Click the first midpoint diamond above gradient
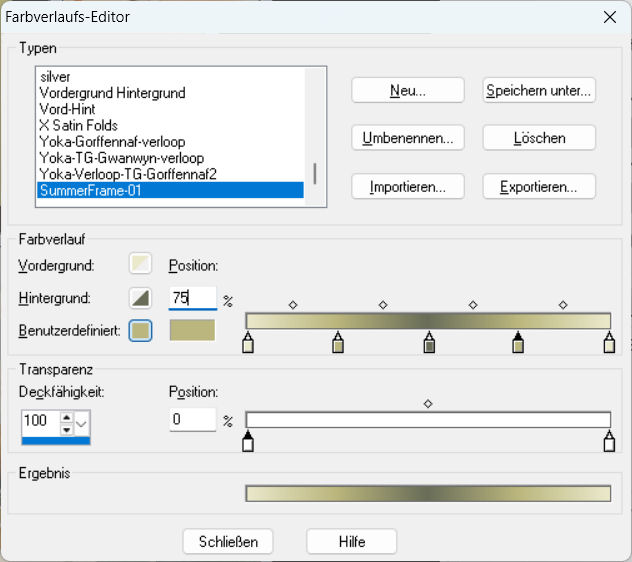Screen dimensions: 632x562 tap(293, 305)
